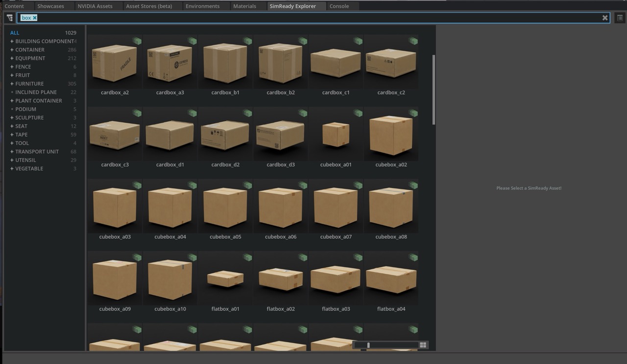The height and width of the screenshot is (364, 627).
Task: Click green SimReady badge on flatbox_a01
Action: pos(248,257)
